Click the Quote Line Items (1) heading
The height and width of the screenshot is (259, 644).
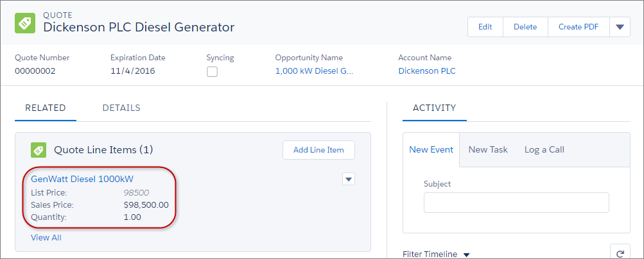[103, 151]
